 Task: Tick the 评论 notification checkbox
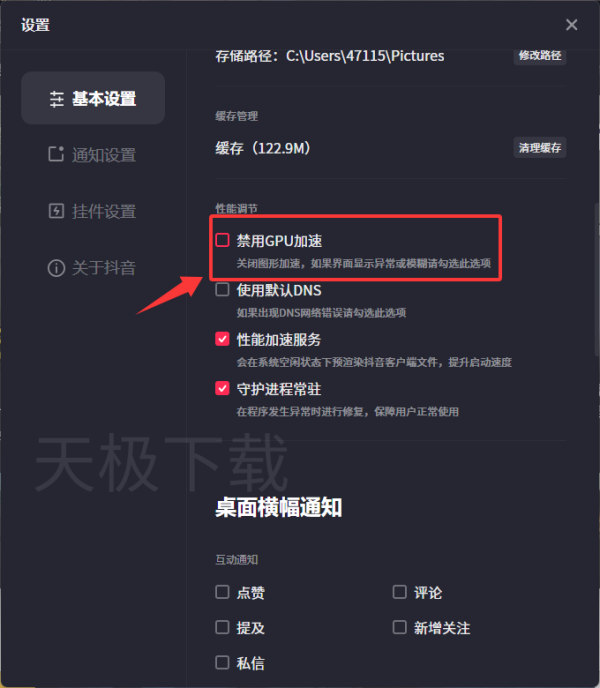pos(399,592)
